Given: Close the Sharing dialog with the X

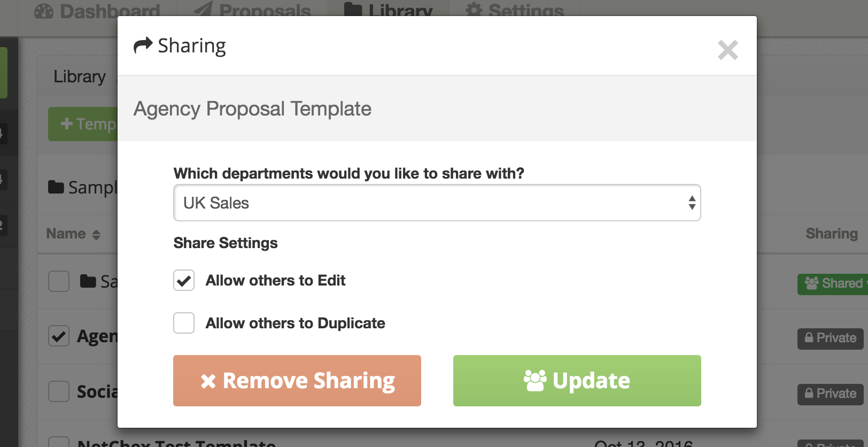Looking at the screenshot, I should [727, 50].
